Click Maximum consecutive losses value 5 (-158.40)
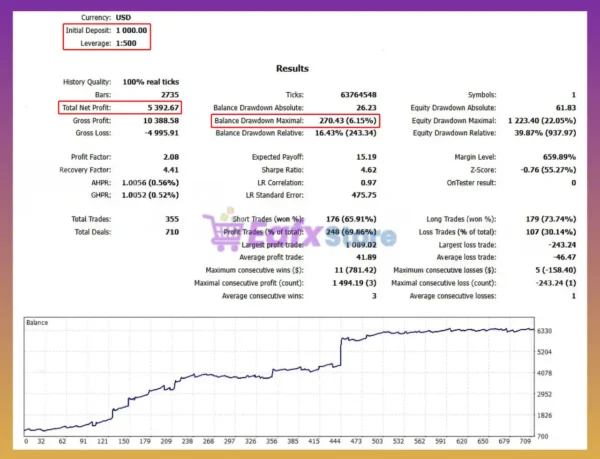The height and width of the screenshot is (459, 600). click(556, 270)
